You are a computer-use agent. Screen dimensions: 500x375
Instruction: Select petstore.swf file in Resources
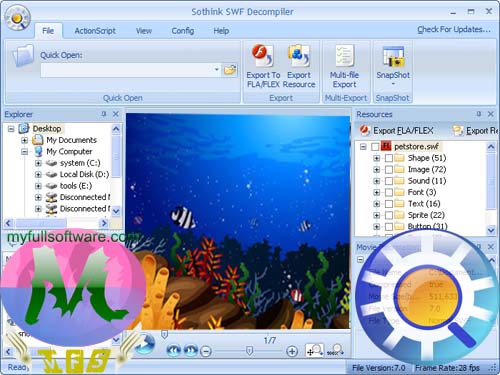416,146
